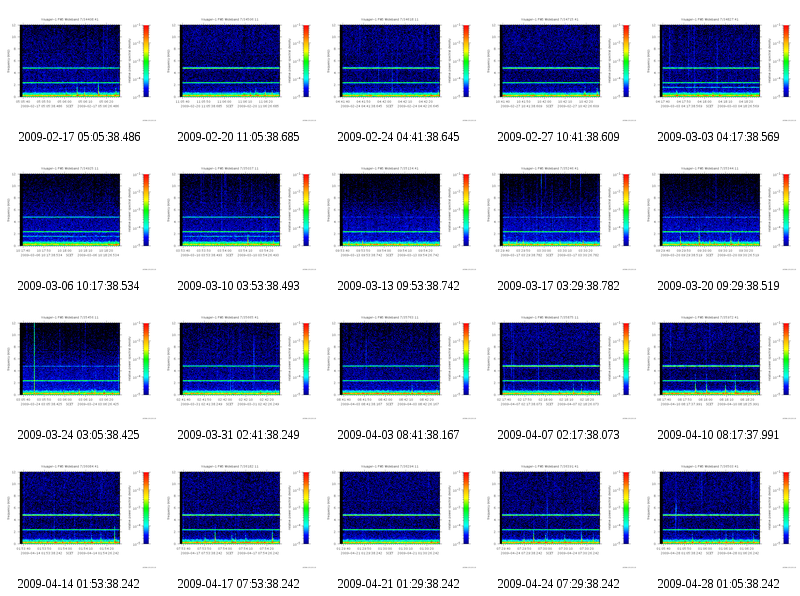The image size is (800, 596).
Task: Open the 2009-03-13 09:53:38.742 spectrogram thumbnail
Action: click(x=399, y=218)
